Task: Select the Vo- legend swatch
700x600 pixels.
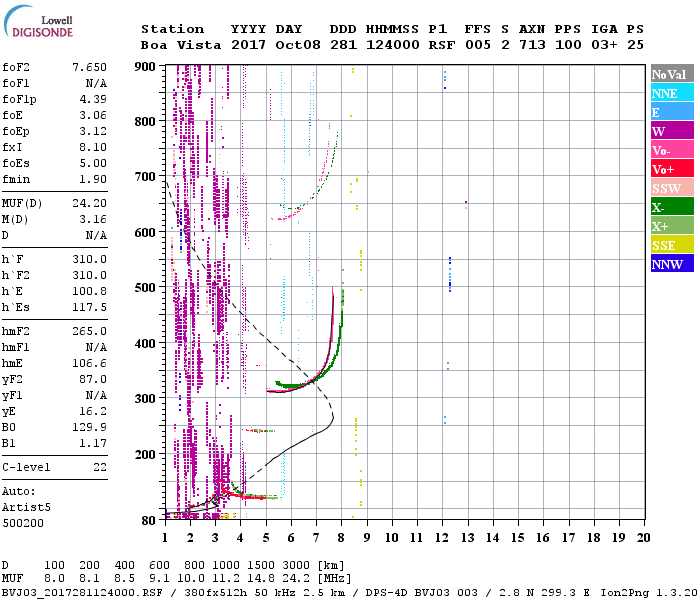Action: pos(672,150)
